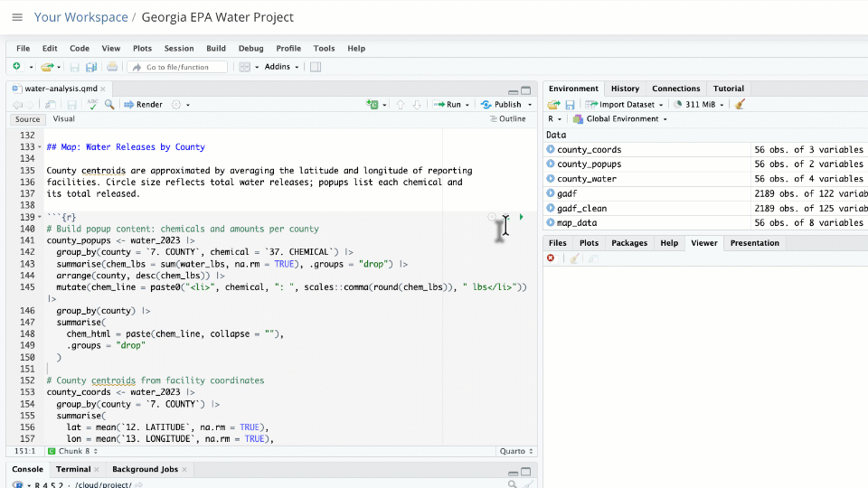The image size is (868, 488).
Task: Click the Your Workspace breadcrumb link
Action: click(80, 17)
